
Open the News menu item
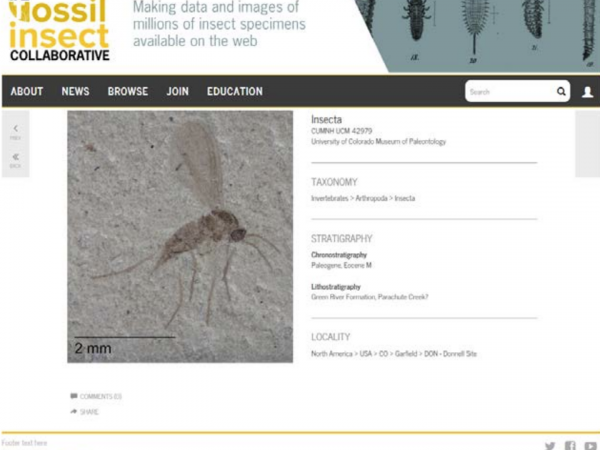click(x=75, y=91)
